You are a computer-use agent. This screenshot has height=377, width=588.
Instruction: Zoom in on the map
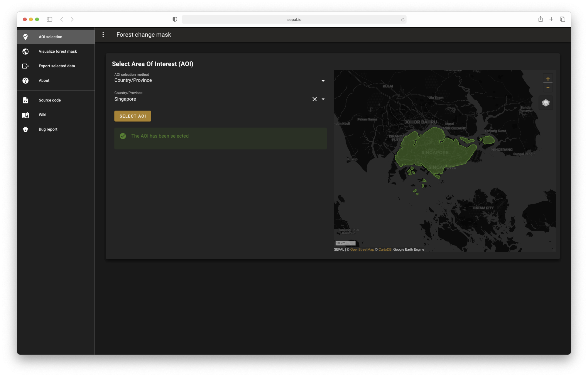click(x=548, y=79)
